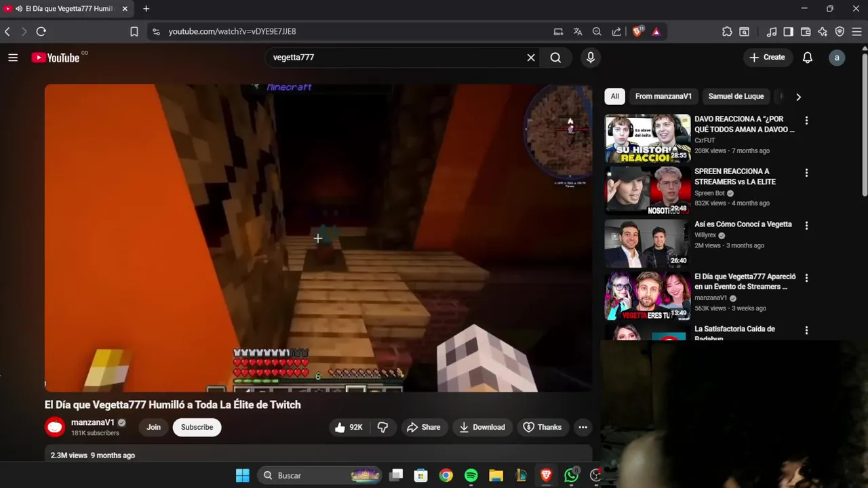
Task: Translate this page icon
Action: coord(578,31)
